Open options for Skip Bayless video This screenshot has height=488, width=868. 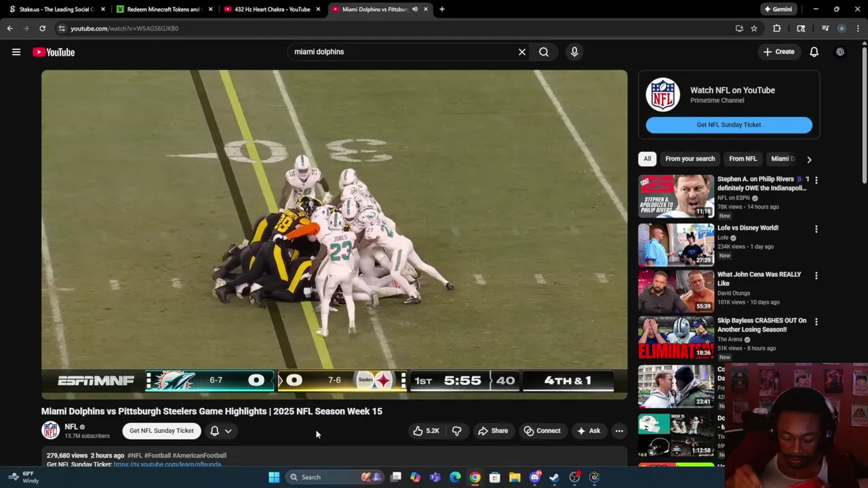[x=816, y=322]
